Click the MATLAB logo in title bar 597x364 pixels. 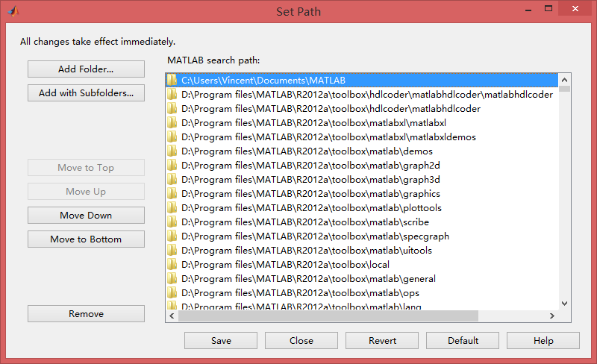(x=13, y=11)
